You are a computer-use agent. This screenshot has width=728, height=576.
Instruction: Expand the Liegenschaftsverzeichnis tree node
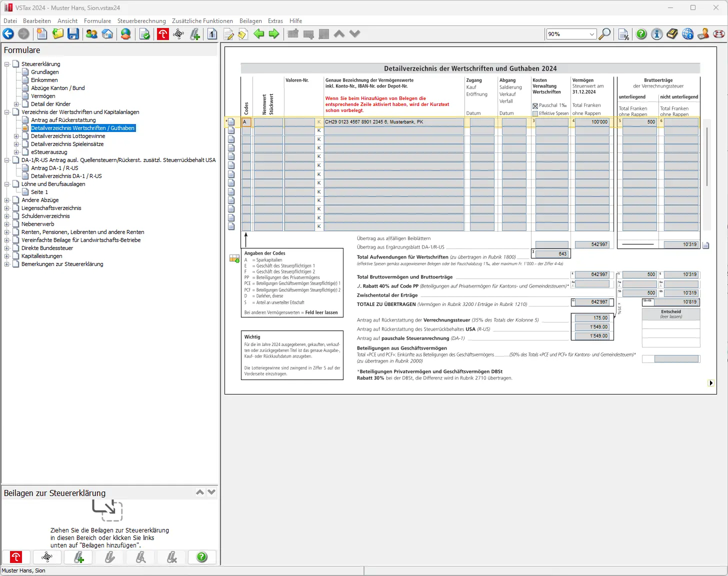pyautogui.click(x=7, y=208)
